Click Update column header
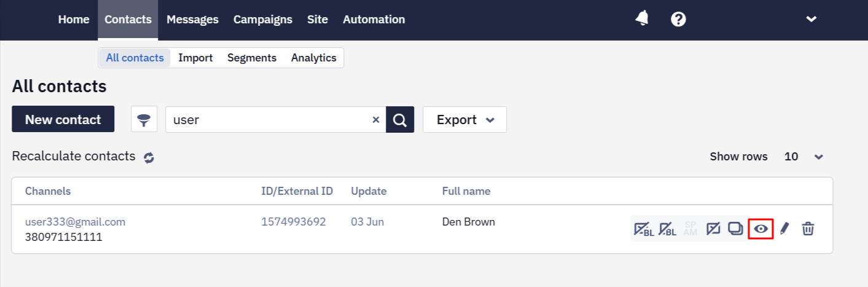This screenshot has width=868, height=287. (x=369, y=191)
